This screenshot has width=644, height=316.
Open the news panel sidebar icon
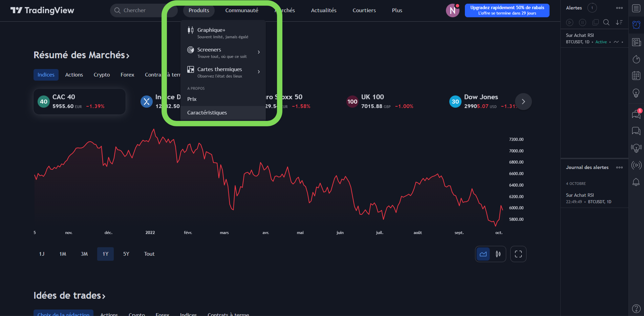(x=636, y=42)
